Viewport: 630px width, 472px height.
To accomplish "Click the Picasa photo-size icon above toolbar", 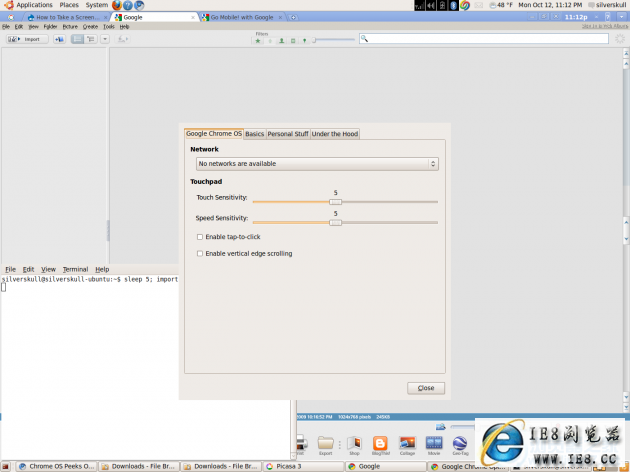I will click(x=440, y=427).
